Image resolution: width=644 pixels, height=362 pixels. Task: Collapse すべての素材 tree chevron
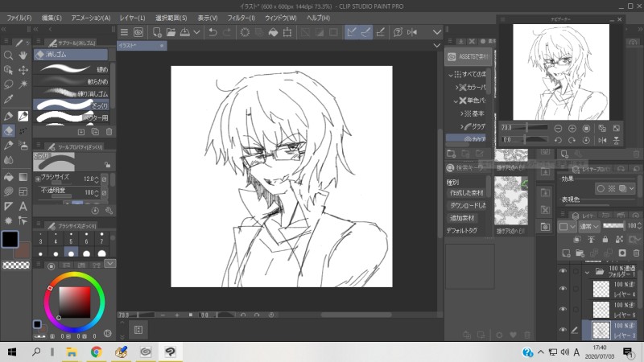(451, 75)
